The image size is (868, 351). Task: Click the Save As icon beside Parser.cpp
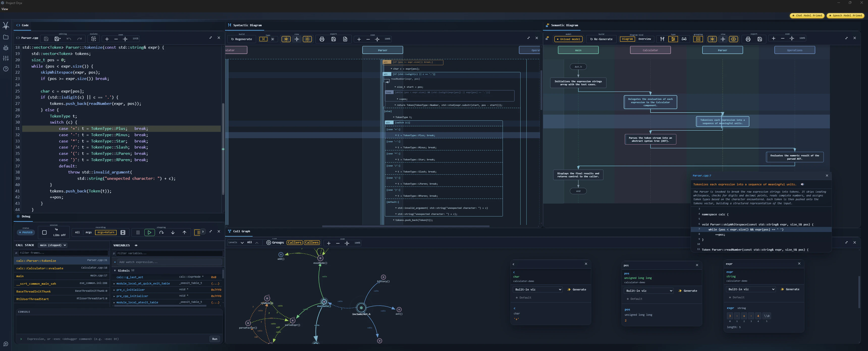[x=57, y=39]
